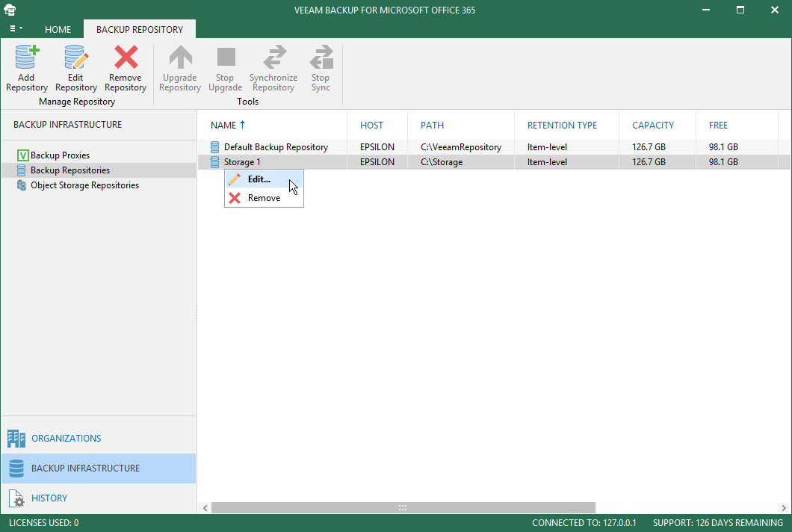Click the C:\VeeamRepository path cell
Image resolution: width=792 pixels, height=532 pixels.
click(x=461, y=147)
